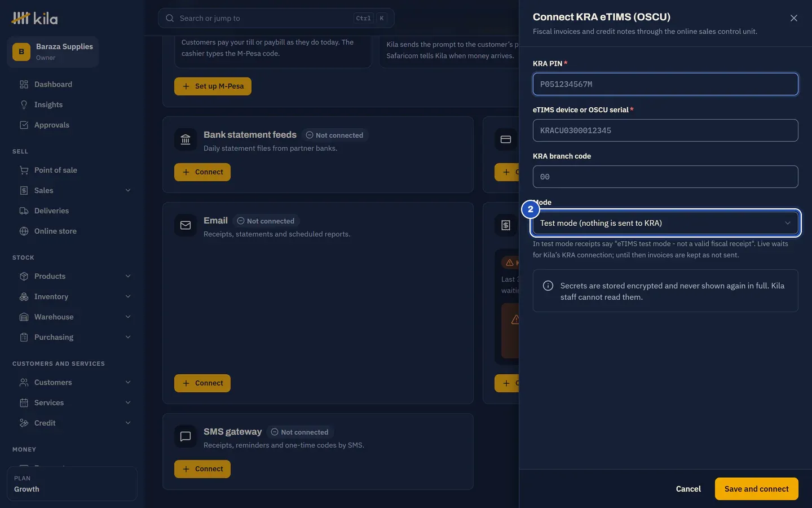The height and width of the screenshot is (508, 812).
Task: Click the Set up M-Pesa button
Action: point(213,86)
